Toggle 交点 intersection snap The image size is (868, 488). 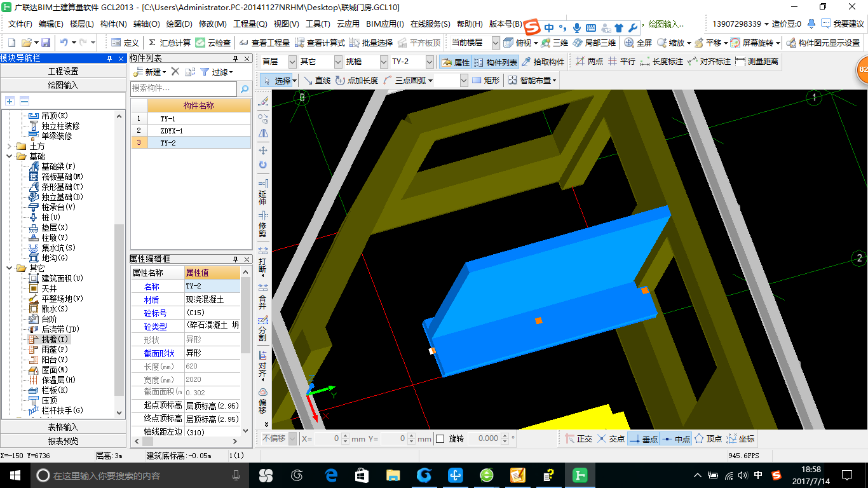611,438
